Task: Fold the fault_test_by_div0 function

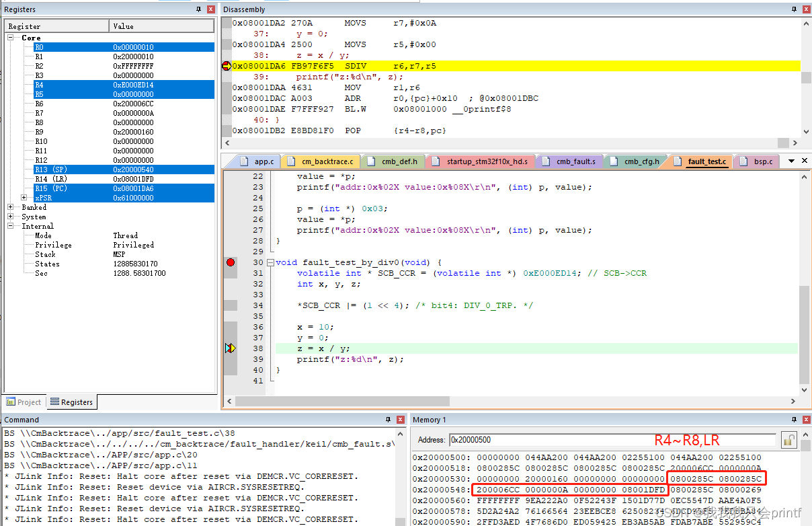Action: point(270,262)
